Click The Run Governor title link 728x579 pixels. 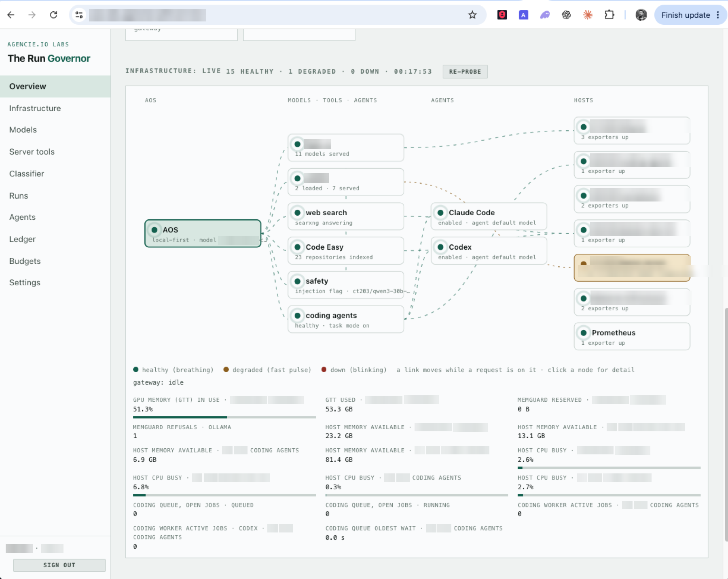pyautogui.click(x=49, y=58)
